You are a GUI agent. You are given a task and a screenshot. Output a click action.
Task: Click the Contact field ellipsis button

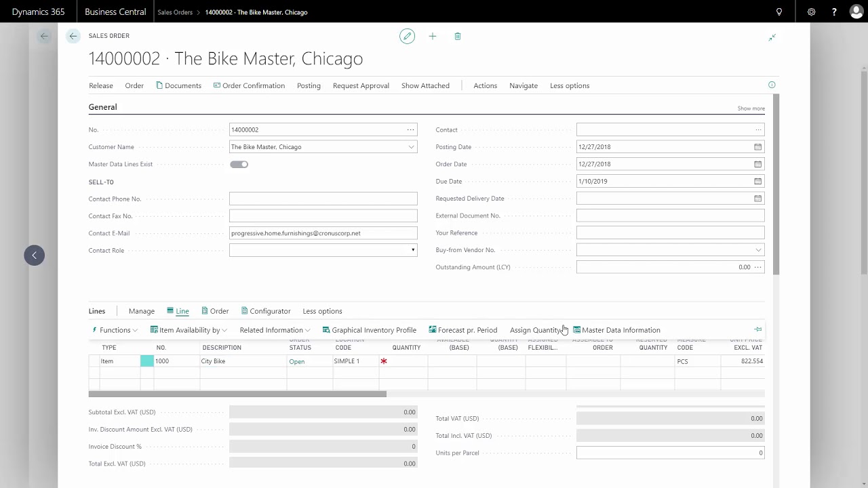[758, 129]
